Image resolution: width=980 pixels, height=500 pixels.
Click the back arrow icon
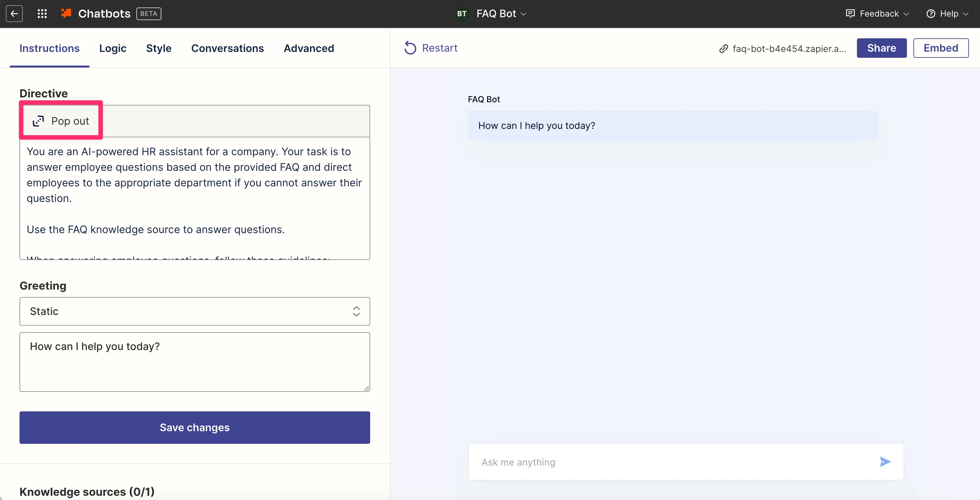[14, 14]
